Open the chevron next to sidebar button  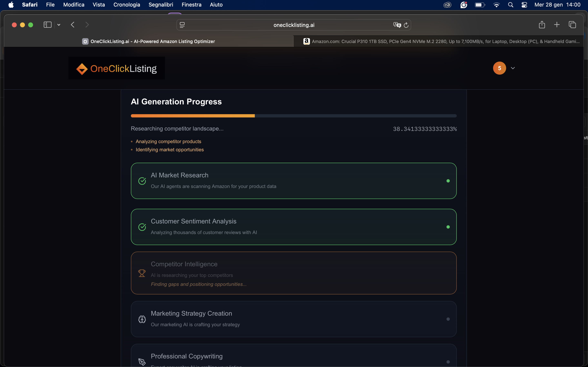(x=59, y=24)
